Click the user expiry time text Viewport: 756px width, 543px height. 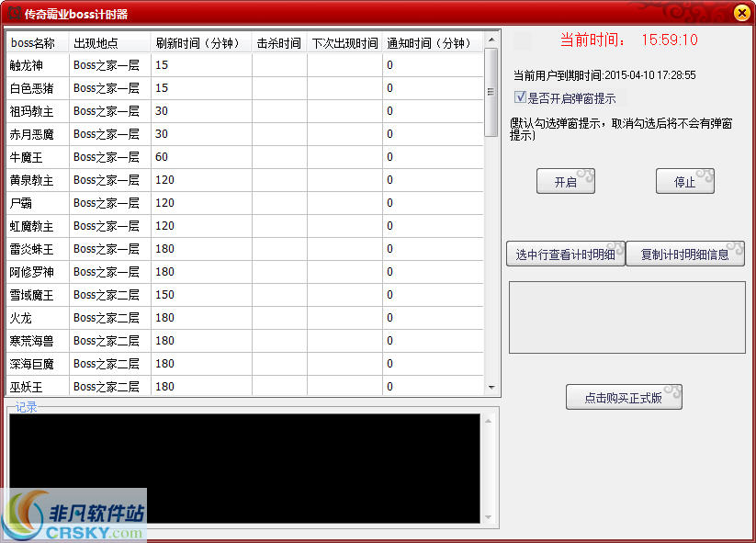(x=604, y=75)
